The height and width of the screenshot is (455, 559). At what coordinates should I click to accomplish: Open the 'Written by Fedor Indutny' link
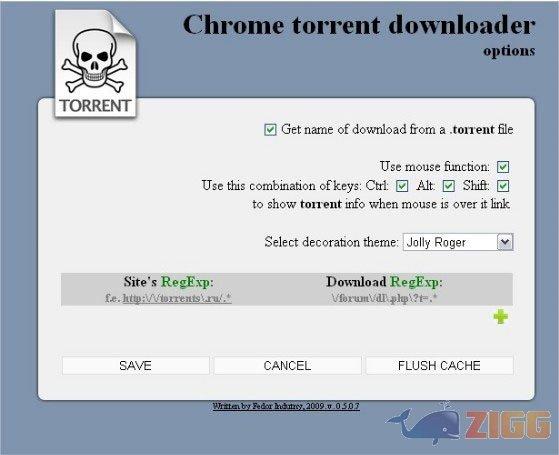[286, 406]
